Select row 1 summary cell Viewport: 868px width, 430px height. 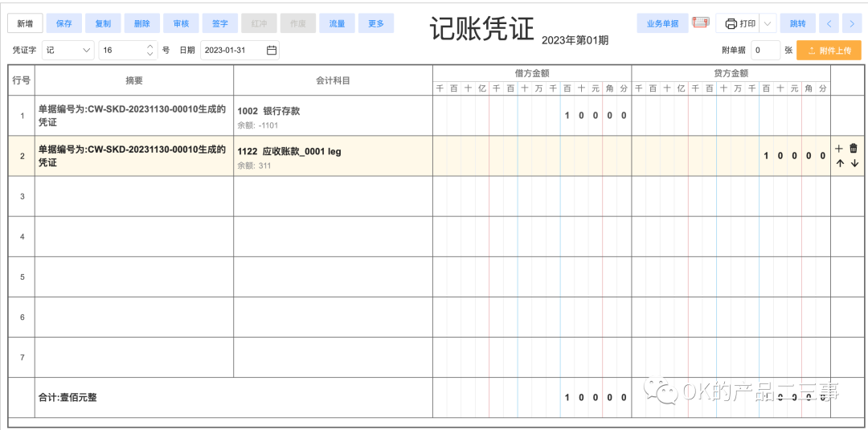coord(134,116)
